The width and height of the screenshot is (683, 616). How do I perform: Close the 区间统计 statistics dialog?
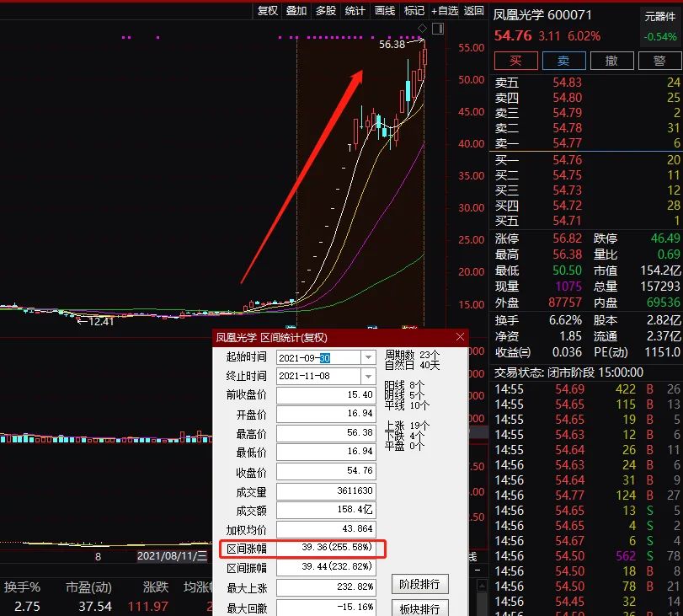pos(460,336)
